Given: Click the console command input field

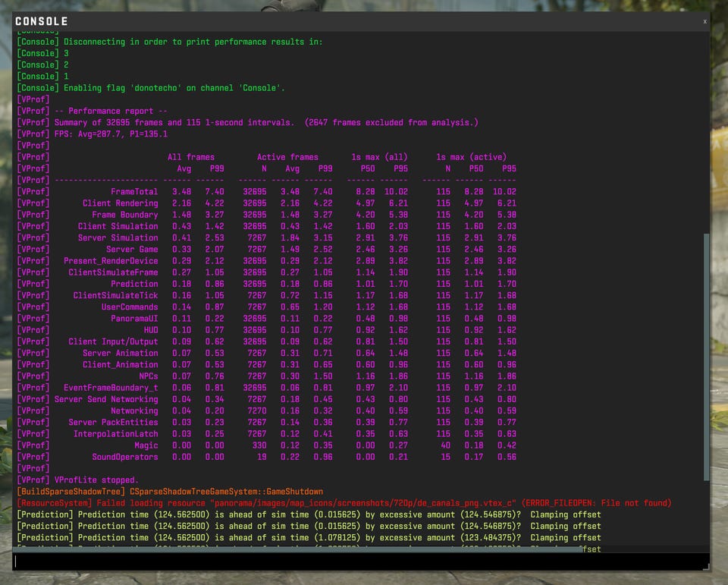Looking at the screenshot, I should (x=360, y=561).
